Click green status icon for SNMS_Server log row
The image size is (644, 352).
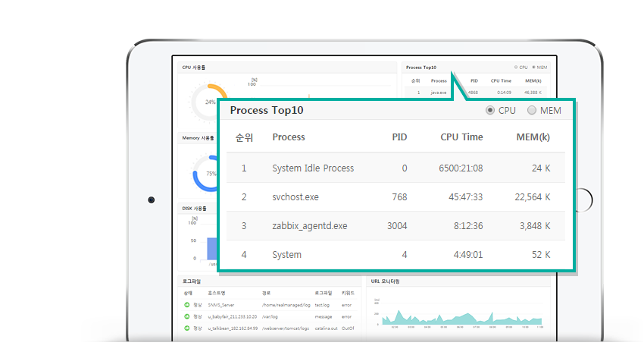tap(187, 305)
